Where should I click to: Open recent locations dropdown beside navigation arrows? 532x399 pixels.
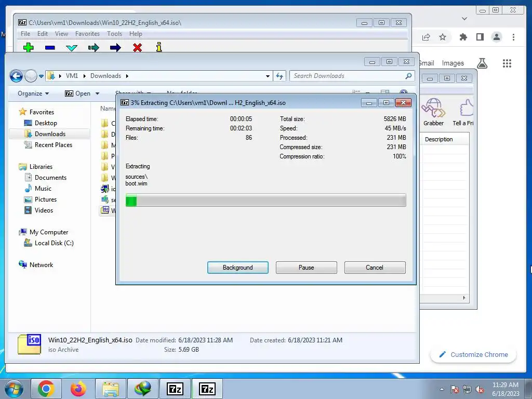click(41, 76)
